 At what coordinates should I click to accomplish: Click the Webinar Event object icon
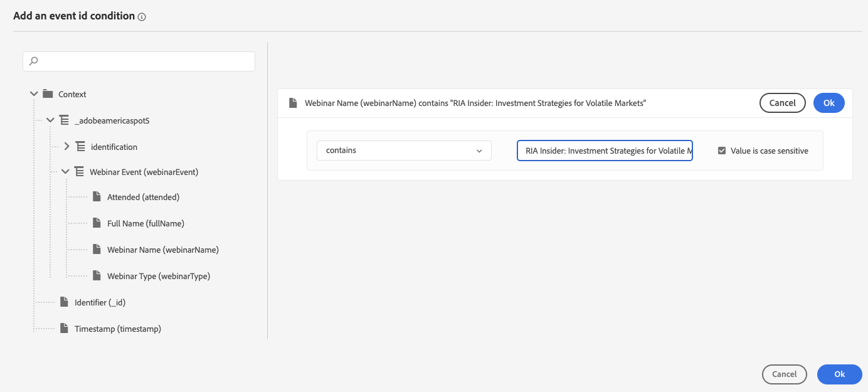coord(79,171)
